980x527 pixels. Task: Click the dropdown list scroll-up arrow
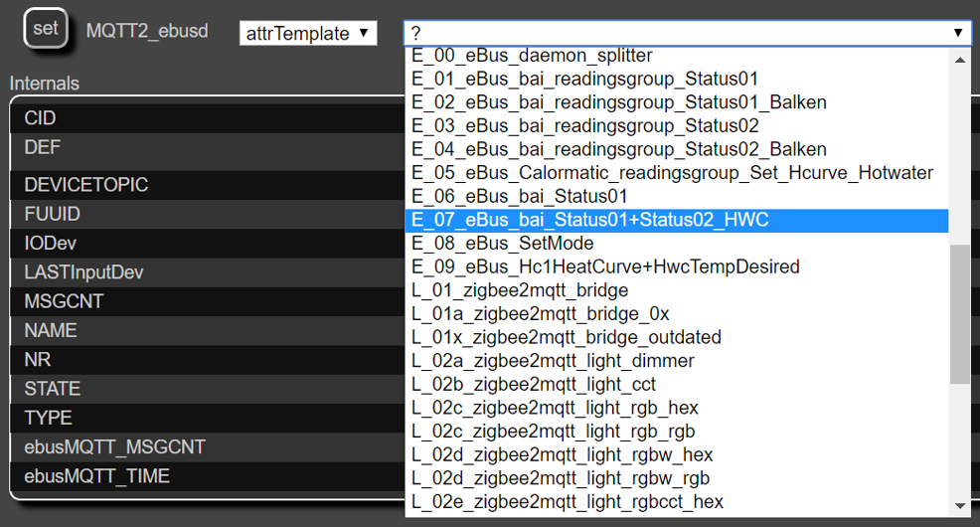(x=960, y=60)
